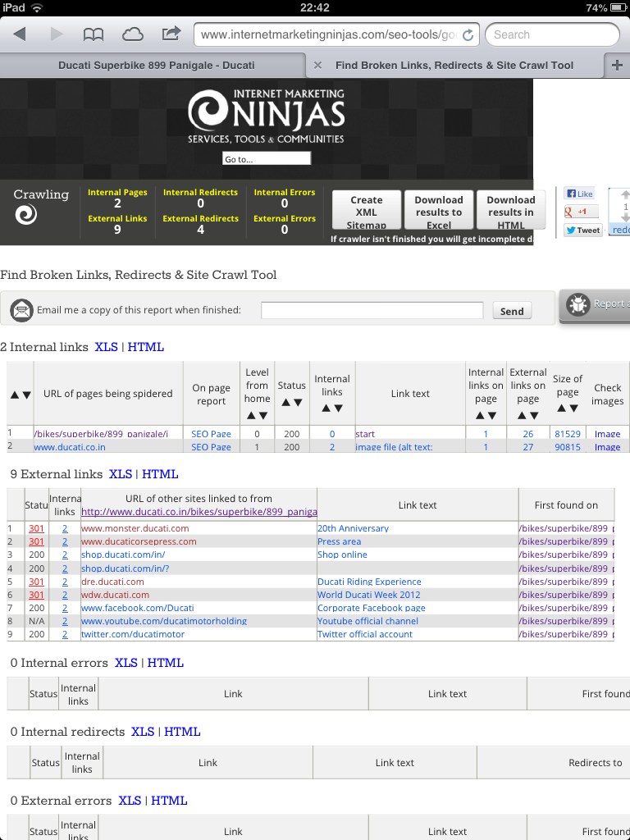Download External errors XLS
Image resolution: width=630 pixels, height=840 pixels.
(x=130, y=801)
